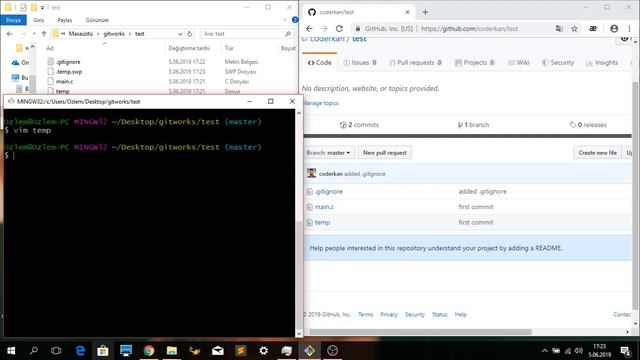
Task: Open Privacy link in GitHub footer
Action: pyautogui.click(x=389, y=315)
